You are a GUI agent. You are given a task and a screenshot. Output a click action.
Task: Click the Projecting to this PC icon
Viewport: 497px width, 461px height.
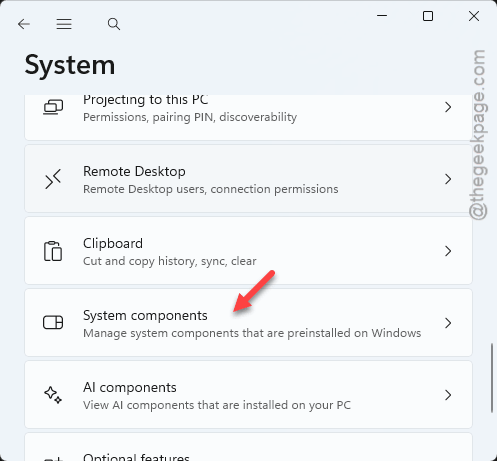click(53, 107)
